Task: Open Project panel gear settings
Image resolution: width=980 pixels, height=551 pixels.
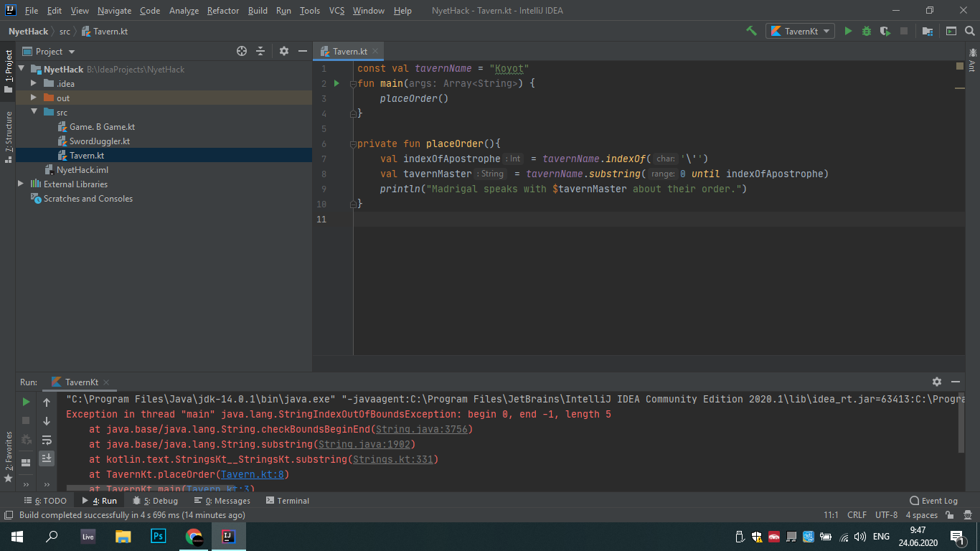Action: coord(283,51)
